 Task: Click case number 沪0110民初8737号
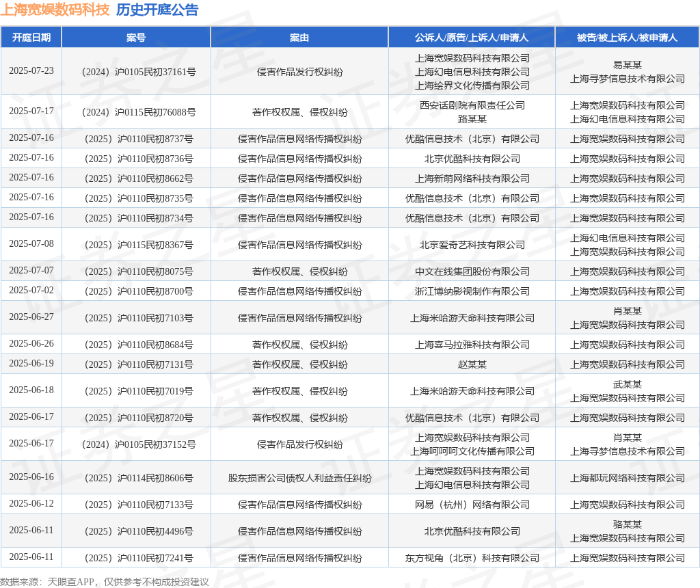155,139
